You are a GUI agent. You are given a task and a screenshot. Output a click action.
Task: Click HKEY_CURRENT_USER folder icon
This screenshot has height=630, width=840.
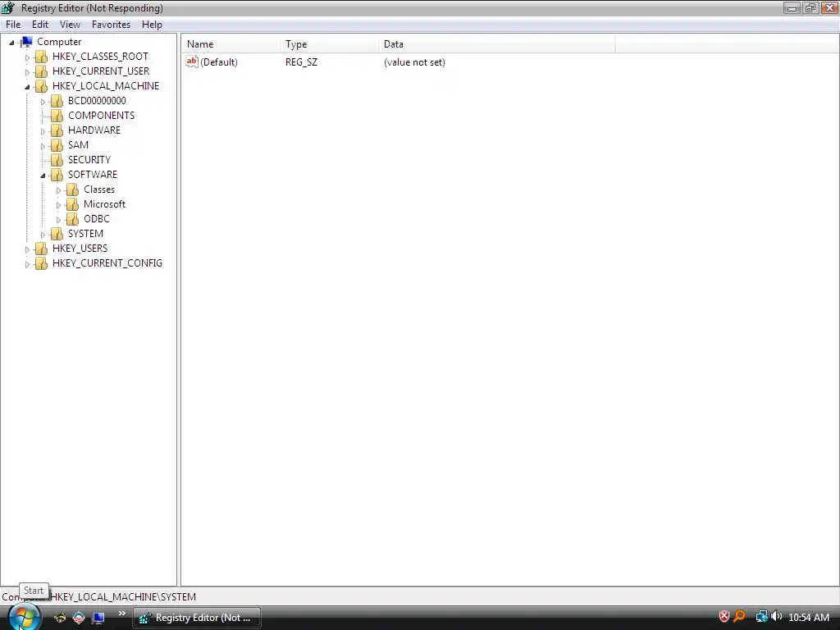(x=41, y=71)
